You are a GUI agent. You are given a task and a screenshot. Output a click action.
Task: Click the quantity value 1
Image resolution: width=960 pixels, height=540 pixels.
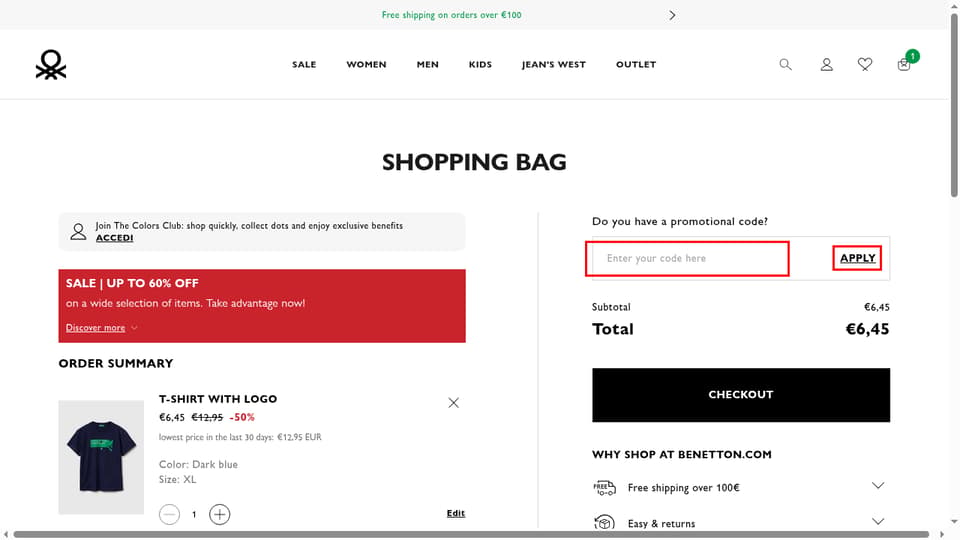(194, 514)
